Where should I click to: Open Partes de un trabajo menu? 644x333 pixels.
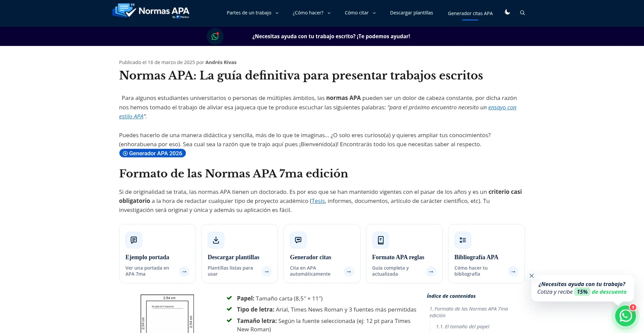tap(249, 13)
